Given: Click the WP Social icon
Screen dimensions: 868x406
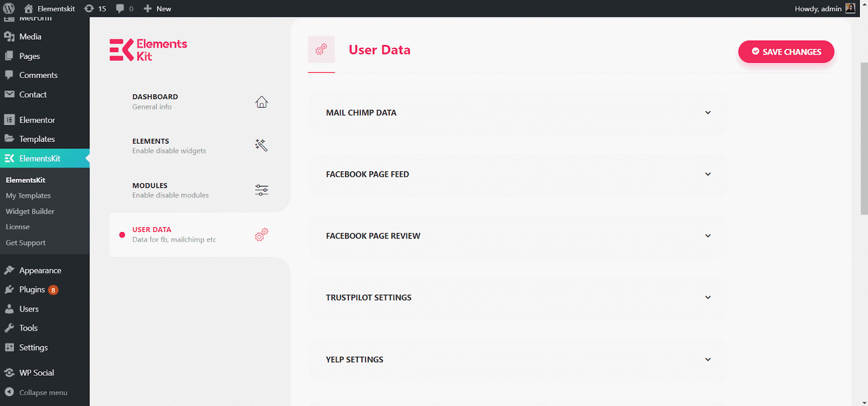Looking at the screenshot, I should point(9,372).
